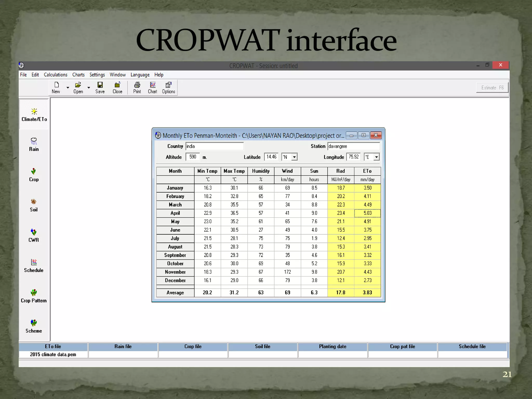Open the Options toolbar icon

point(169,88)
